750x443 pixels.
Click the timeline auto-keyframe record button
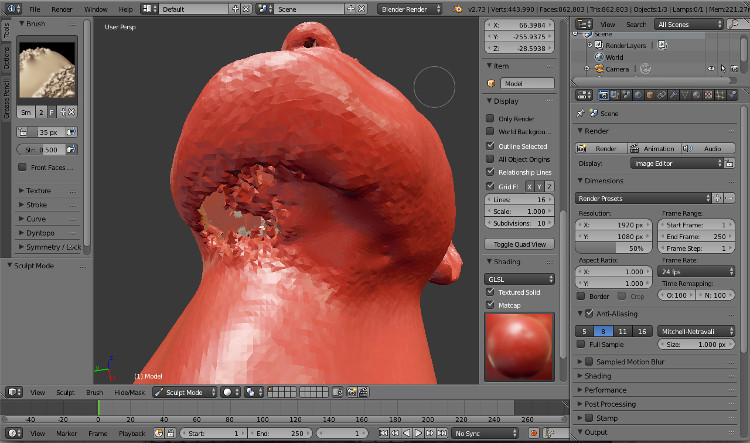point(533,433)
